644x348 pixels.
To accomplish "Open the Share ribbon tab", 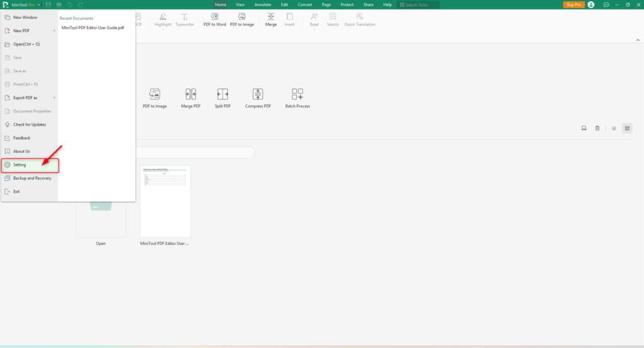I will coord(369,4).
